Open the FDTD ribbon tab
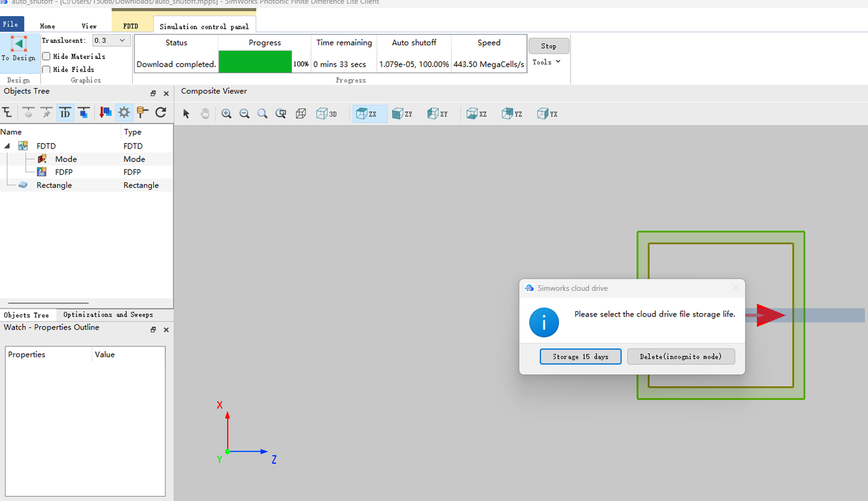Image resolution: width=868 pixels, height=501 pixels. pyautogui.click(x=130, y=26)
